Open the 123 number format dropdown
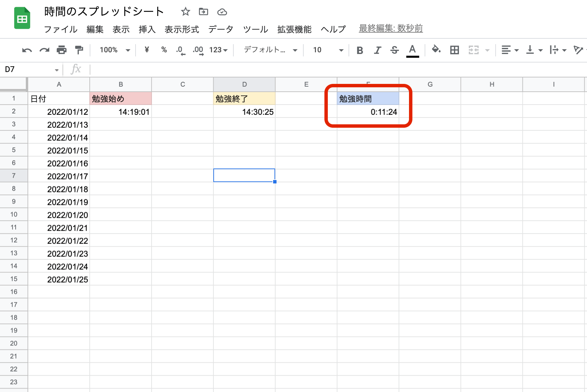 click(x=218, y=50)
